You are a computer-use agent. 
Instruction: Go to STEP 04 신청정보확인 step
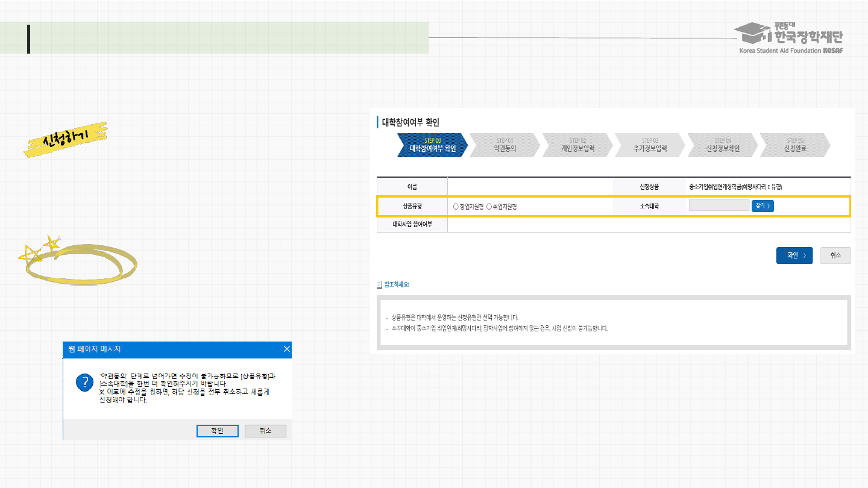coord(723,146)
